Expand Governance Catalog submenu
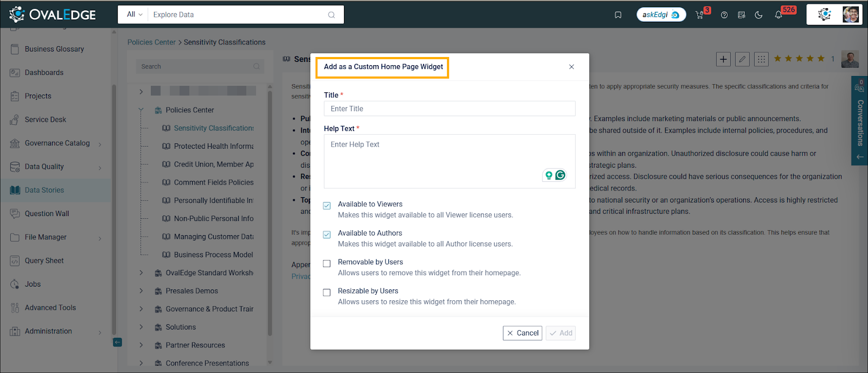Screen dimensions: 868x373 [100, 144]
